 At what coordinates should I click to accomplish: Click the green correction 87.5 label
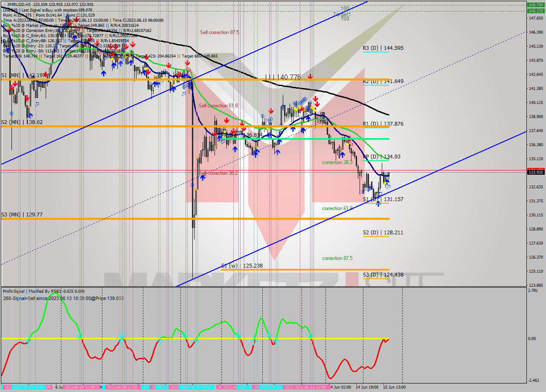point(337,258)
